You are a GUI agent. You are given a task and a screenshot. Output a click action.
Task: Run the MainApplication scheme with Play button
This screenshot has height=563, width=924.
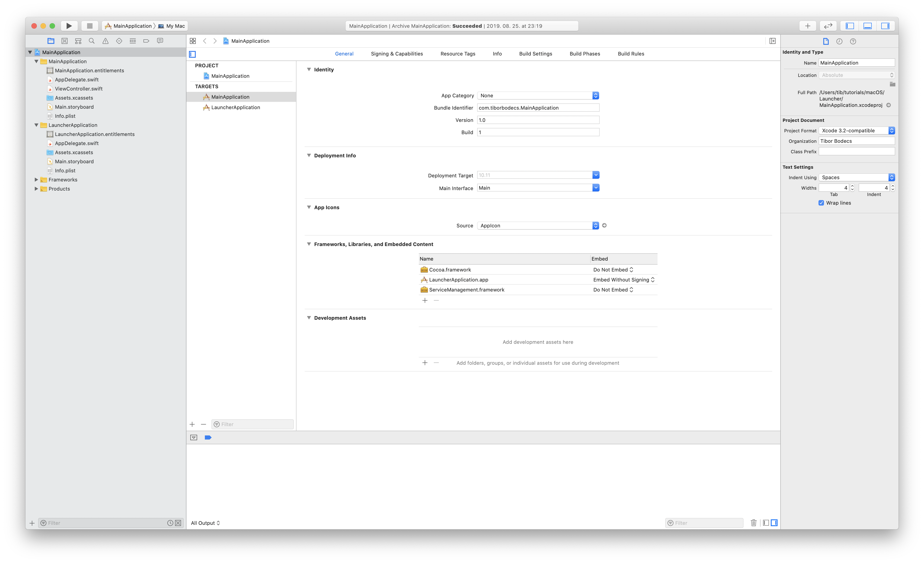tap(69, 26)
